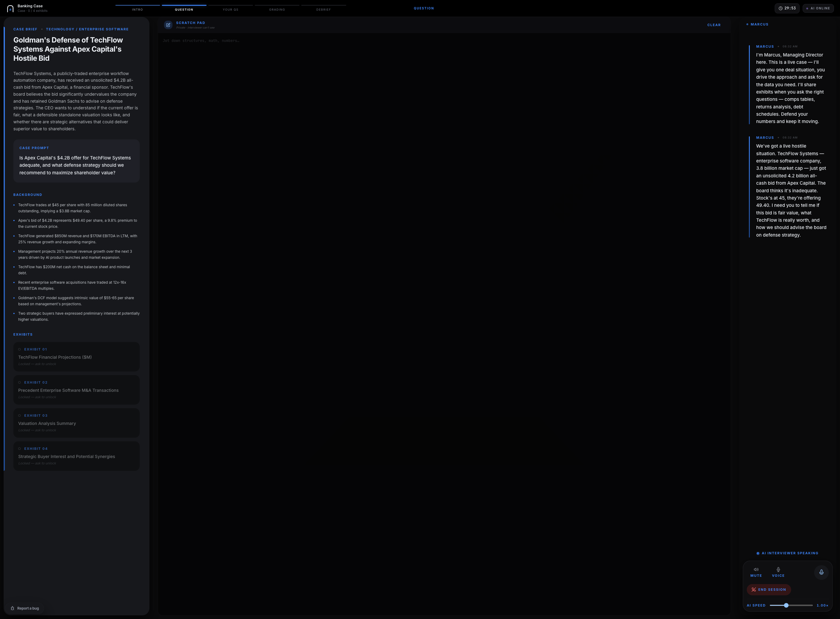
Task: Click the AI Online status indicator
Action: point(818,8)
